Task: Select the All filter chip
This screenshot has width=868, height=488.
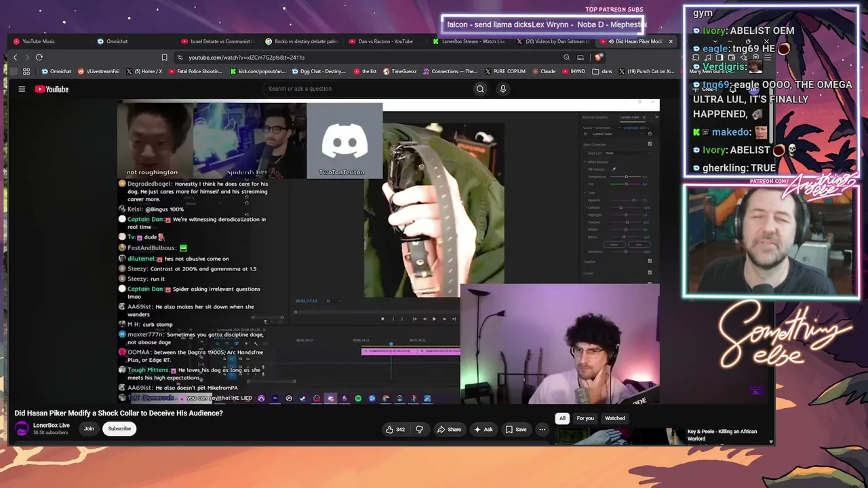Action: pyautogui.click(x=562, y=418)
